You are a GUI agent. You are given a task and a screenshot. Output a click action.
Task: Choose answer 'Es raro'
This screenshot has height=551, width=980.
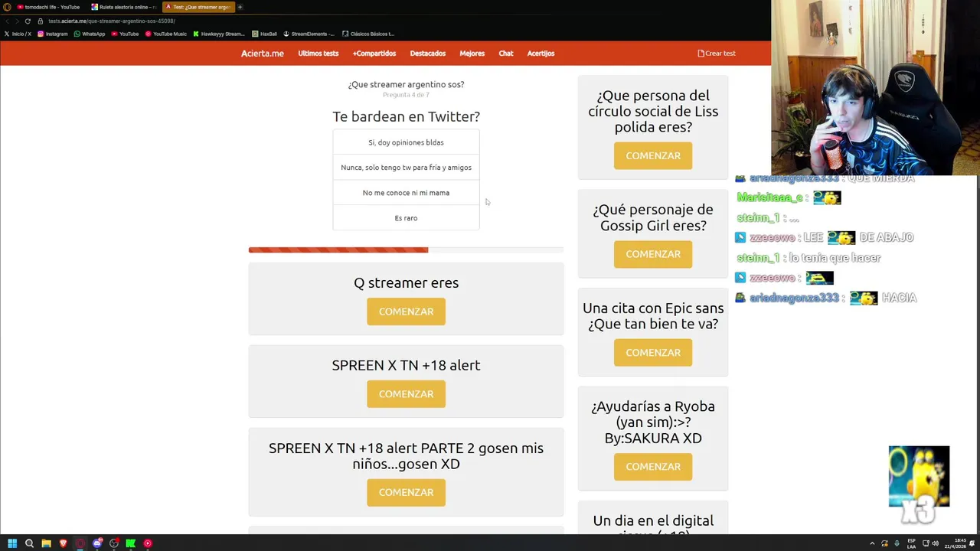click(406, 218)
